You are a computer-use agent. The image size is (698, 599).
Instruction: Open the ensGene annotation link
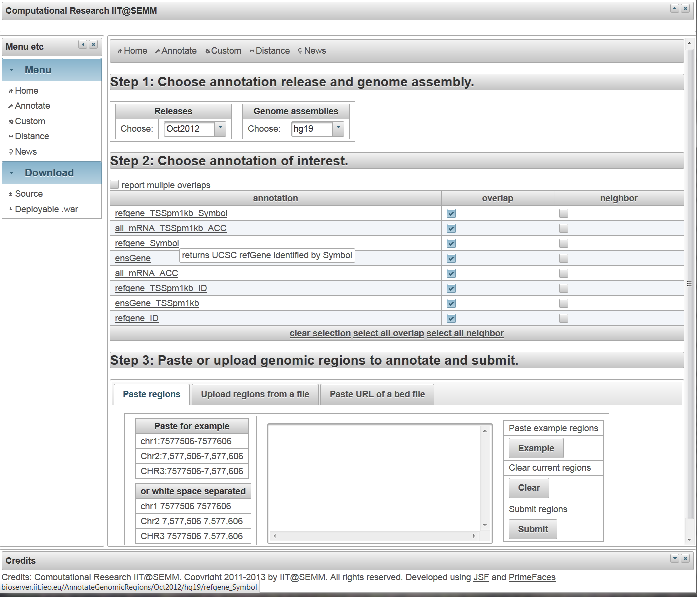tap(133, 258)
